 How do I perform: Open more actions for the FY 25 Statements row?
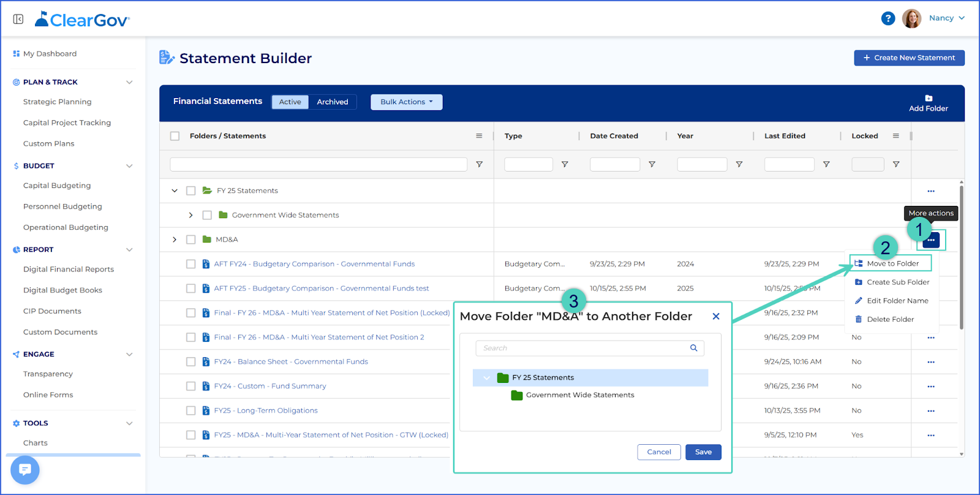(931, 191)
